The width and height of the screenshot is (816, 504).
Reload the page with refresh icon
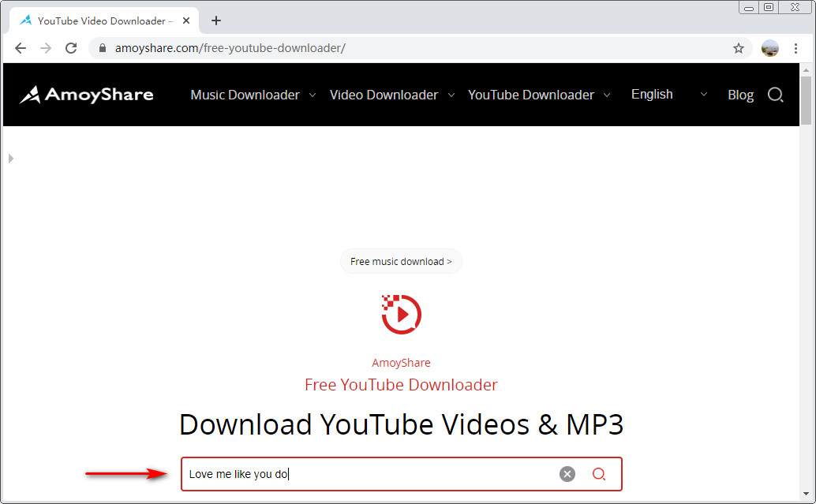71,48
